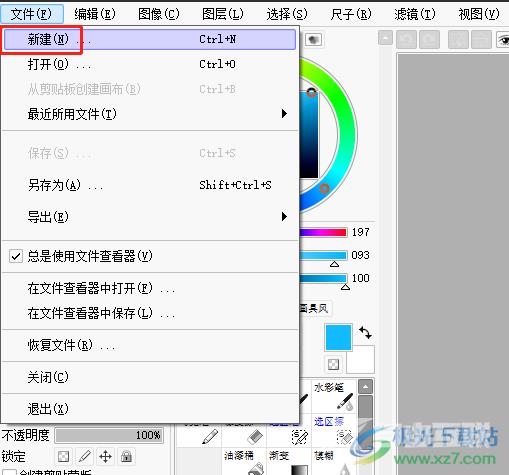Open the 选择(S) menu
509x475 pixels.
287,14
